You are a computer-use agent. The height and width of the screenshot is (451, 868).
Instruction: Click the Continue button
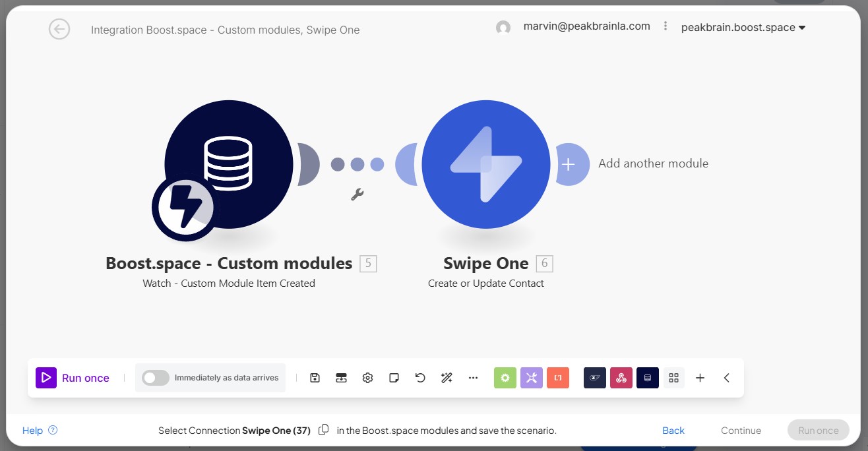click(741, 431)
